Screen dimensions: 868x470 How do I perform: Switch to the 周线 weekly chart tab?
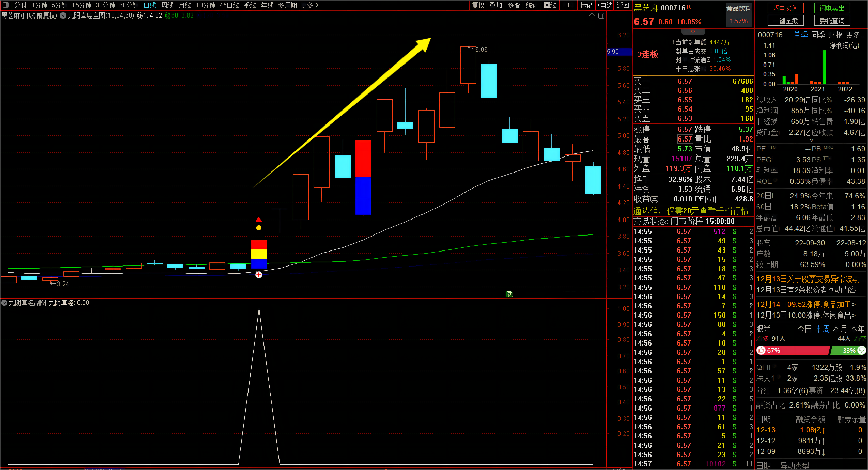click(167, 5)
